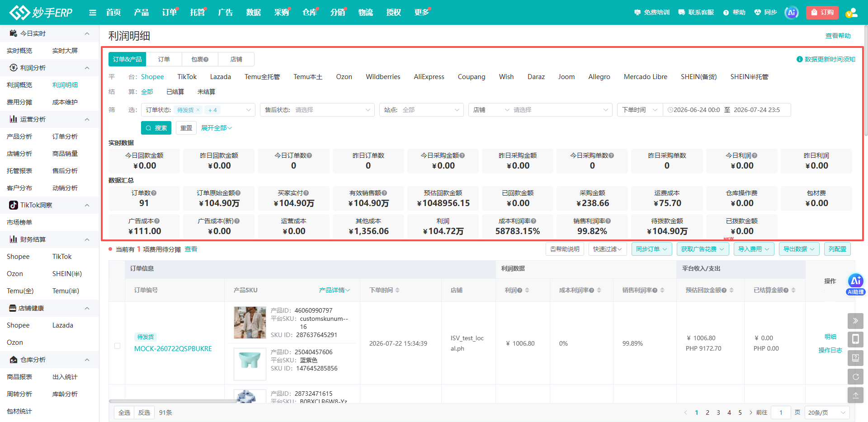Click the 重置 button

point(186,128)
